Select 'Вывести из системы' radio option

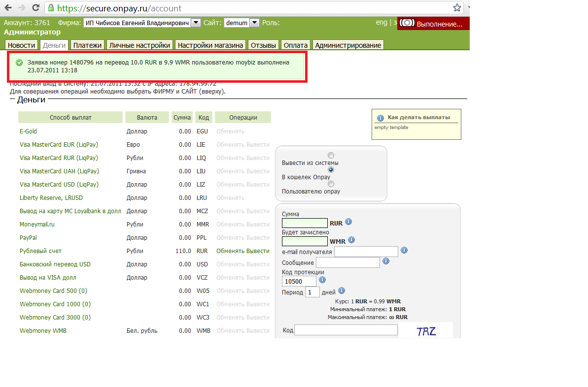point(331,155)
